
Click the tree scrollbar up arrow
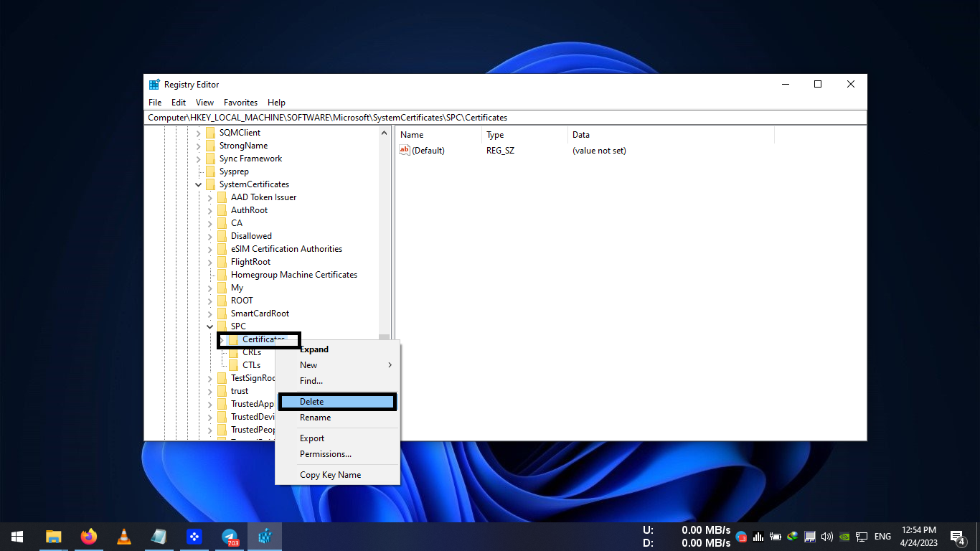385,133
